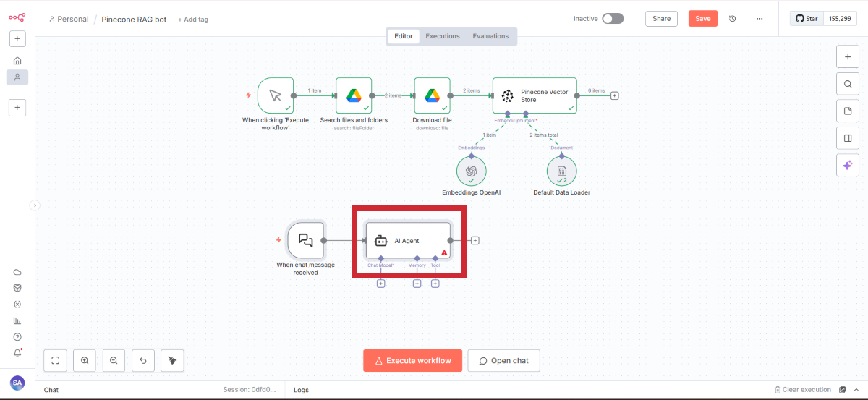Click Clear execution in logs bar
This screenshot has height=400, width=868.
click(x=802, y=390)
